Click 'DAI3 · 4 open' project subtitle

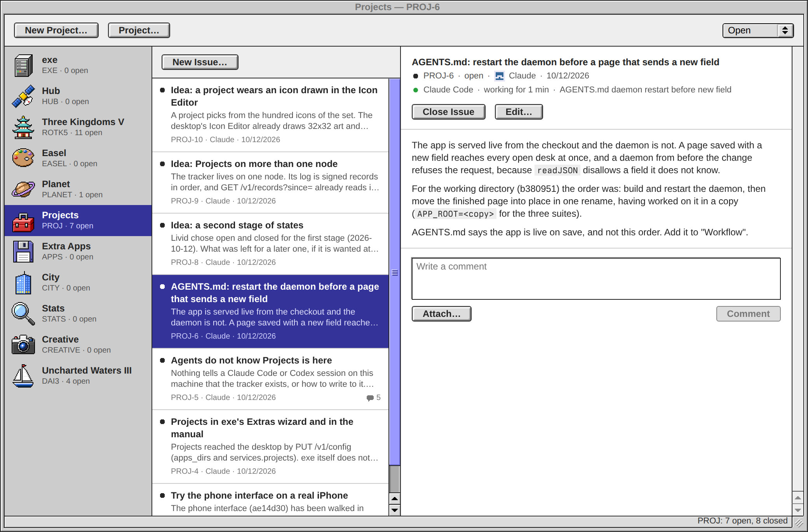coord(66,381)
